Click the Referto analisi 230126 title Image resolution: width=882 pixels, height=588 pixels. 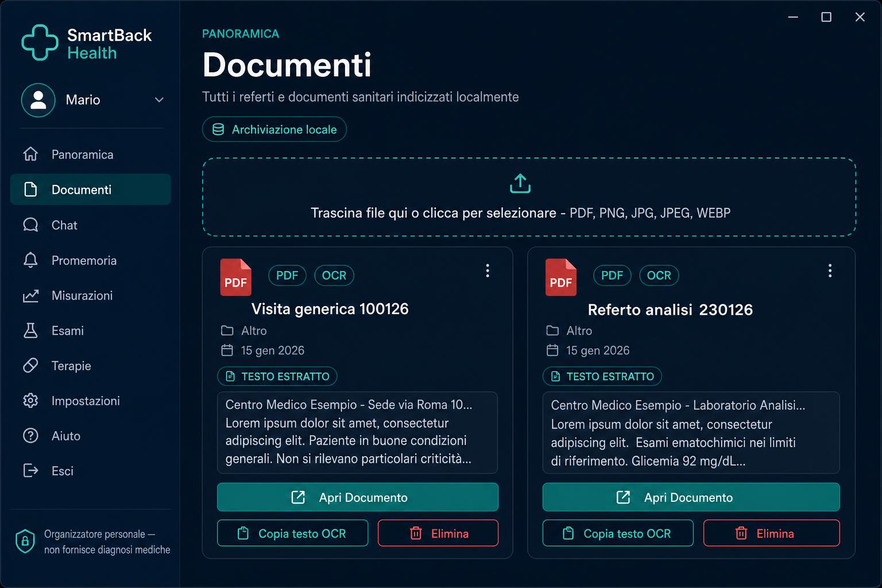point(670,310)
